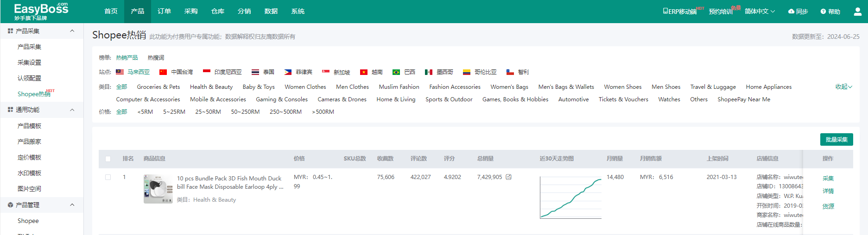
Task: Collapse filters with the 收起 toggle
Action: coord(844,87)
